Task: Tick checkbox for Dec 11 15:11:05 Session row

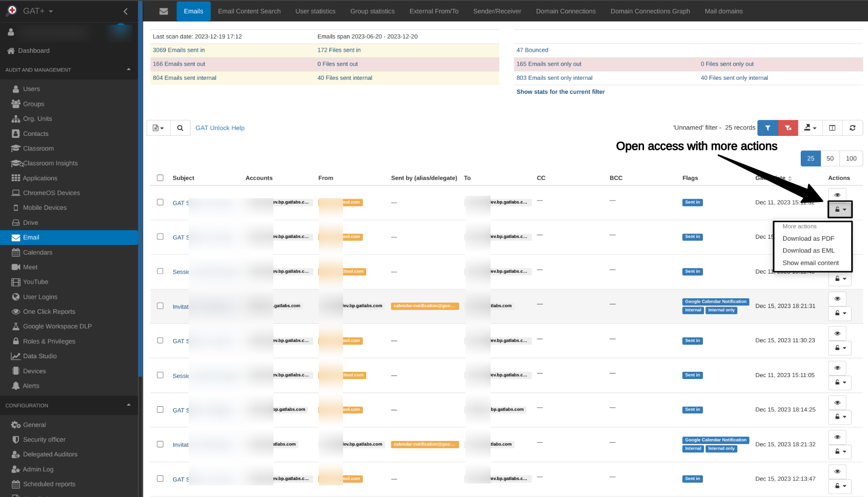Action: [160, 375]
